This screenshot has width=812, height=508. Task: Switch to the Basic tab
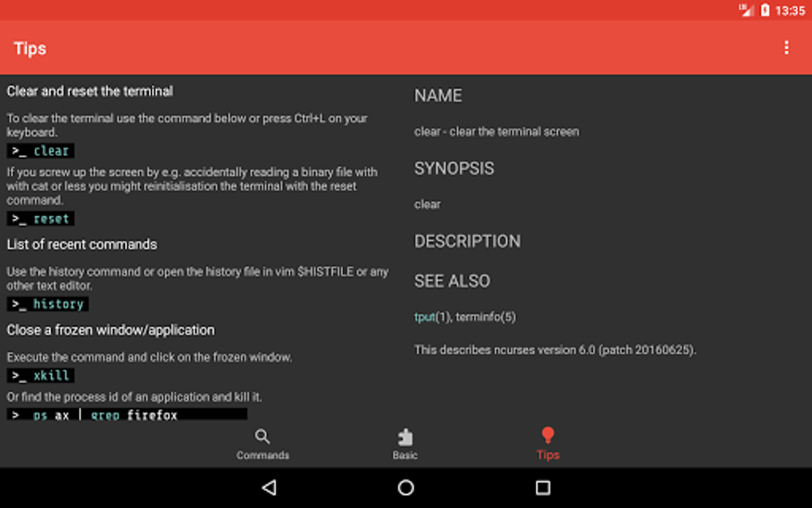point(405,444)
